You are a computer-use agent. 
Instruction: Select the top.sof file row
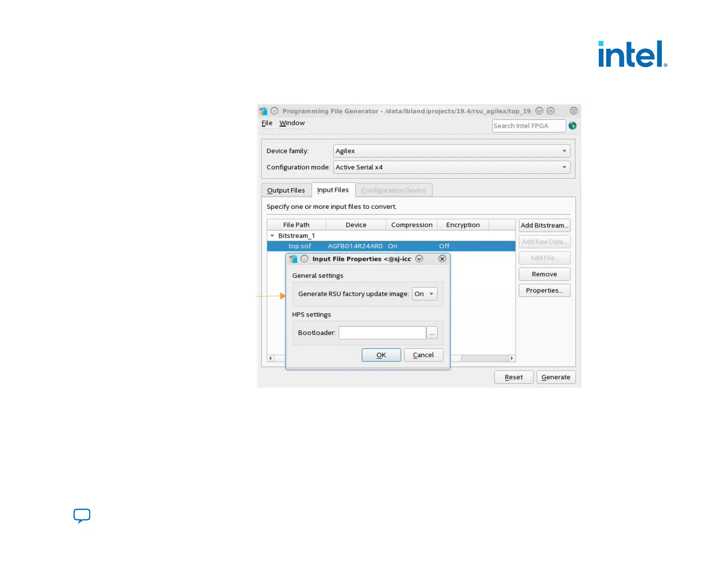point(391,246)
